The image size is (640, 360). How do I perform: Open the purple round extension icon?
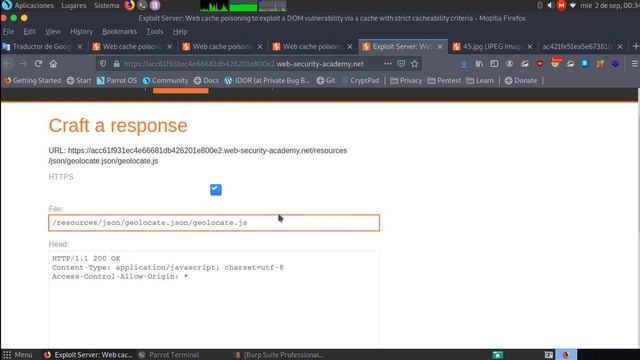click(x=616, y=64)
